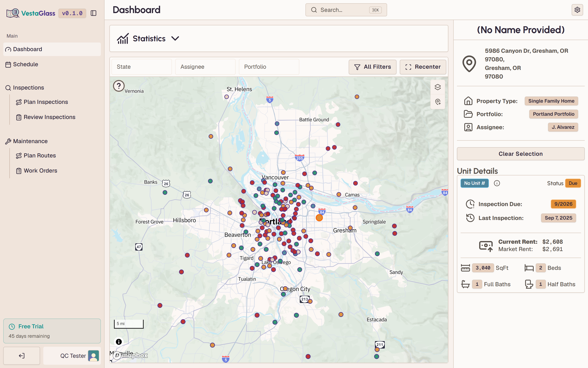
Task: Click the Beds bed icon
Action: click(x=529, y=268)
